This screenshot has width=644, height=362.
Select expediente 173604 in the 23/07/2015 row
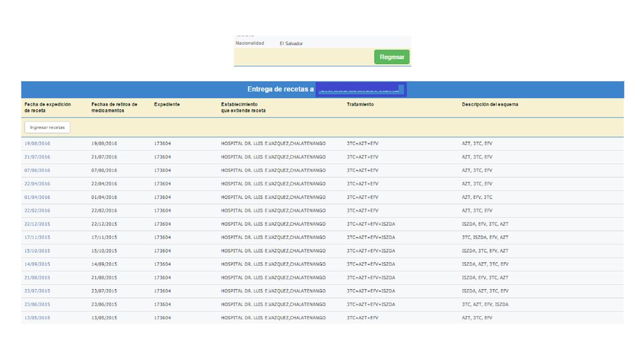[x=162, y=291]
